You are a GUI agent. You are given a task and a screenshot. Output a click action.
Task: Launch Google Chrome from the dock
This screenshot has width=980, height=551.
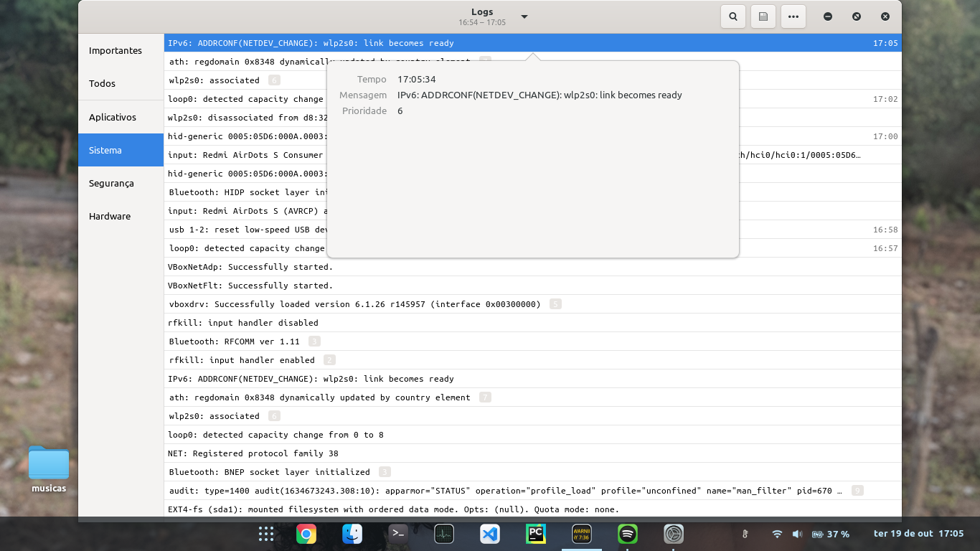(306, 534)
